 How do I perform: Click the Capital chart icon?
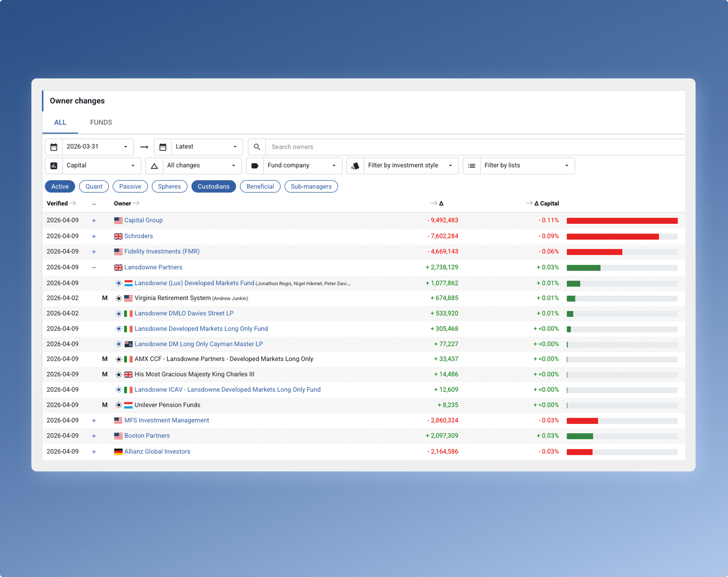coord(54,166)
